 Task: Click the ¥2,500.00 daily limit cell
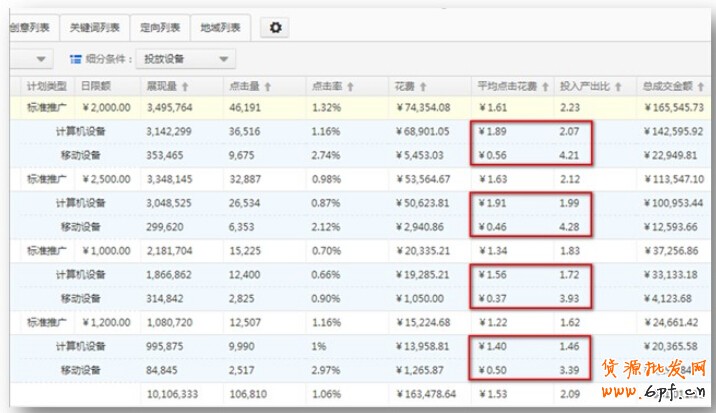(x=105, y=180)
